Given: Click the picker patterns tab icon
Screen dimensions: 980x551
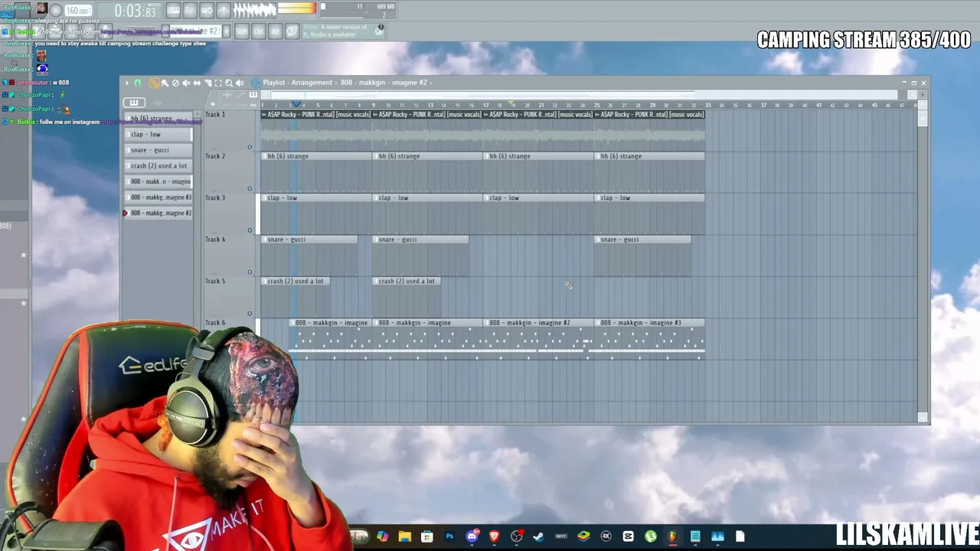Looking at the screenshot, I should [134, 103].
